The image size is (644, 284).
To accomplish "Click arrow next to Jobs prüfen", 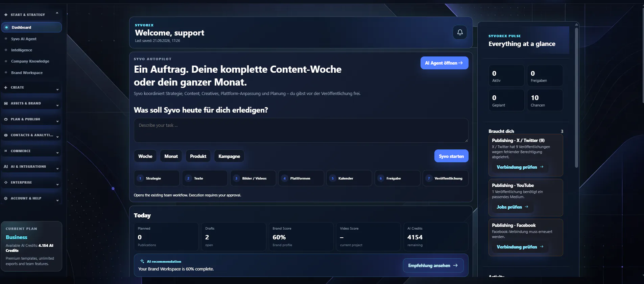I will pyautogui.click(x=526, y=207).
